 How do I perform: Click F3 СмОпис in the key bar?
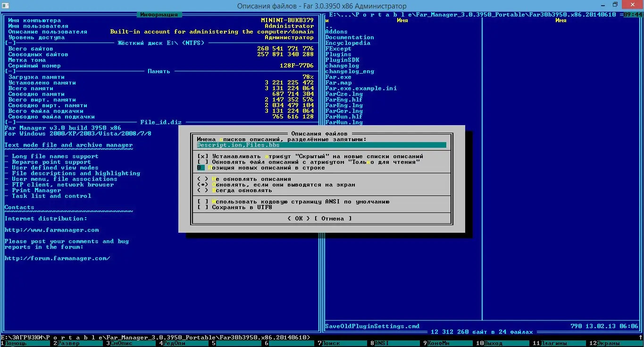point(134,343)
